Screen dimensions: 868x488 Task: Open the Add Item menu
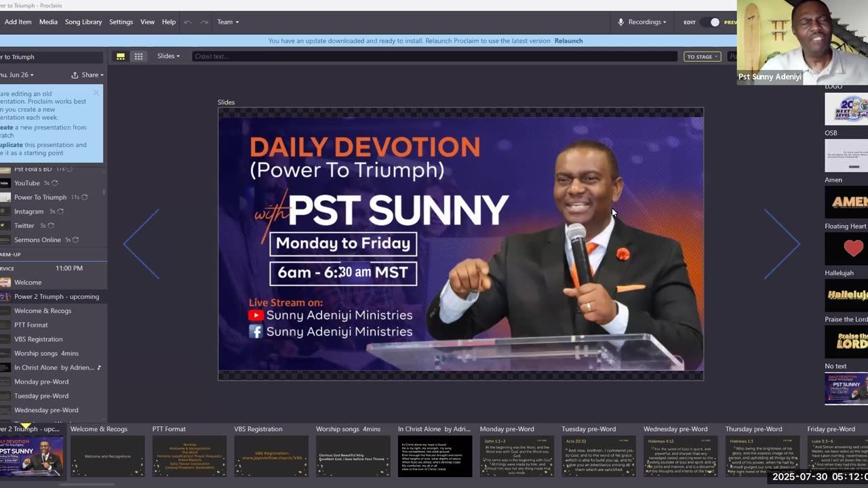click(18, 22)
